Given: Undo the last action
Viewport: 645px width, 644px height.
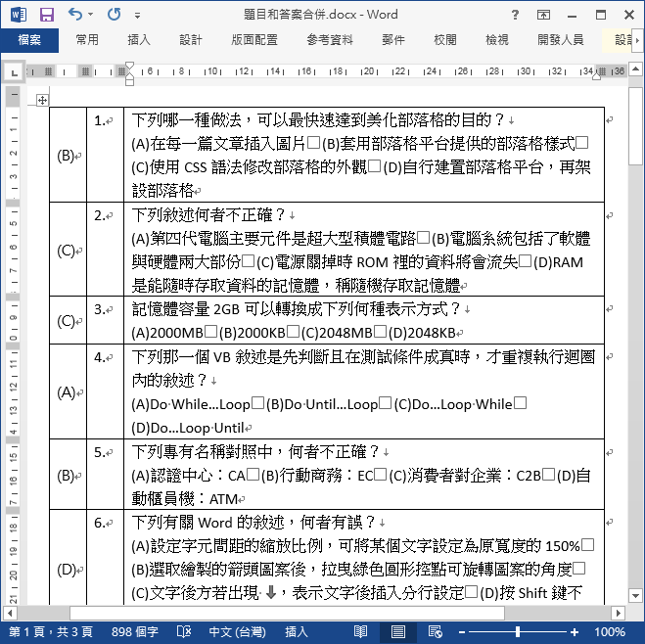Looking at the screenshot, I should 74,15.
